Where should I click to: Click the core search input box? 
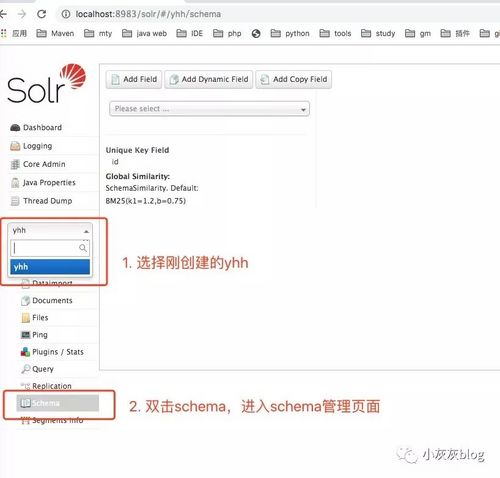[x=50, y=248]
